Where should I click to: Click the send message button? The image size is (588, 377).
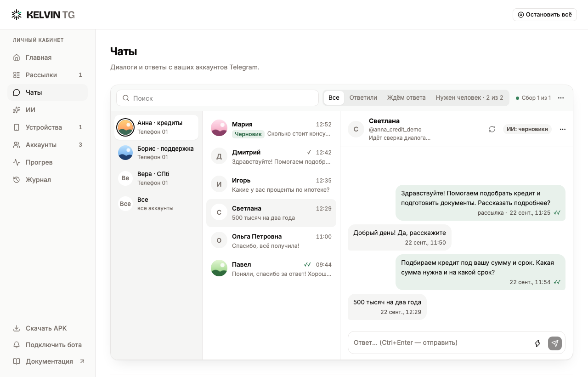coord(555,343)
